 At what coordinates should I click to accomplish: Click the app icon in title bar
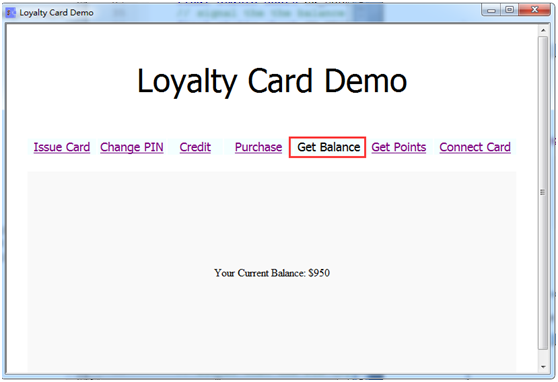click(x=11, y=13)
